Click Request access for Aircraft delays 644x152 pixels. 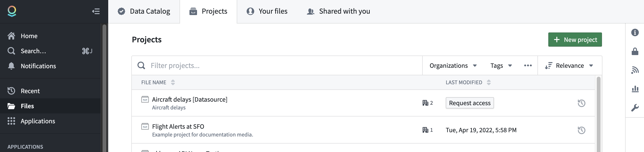[469, 103]
